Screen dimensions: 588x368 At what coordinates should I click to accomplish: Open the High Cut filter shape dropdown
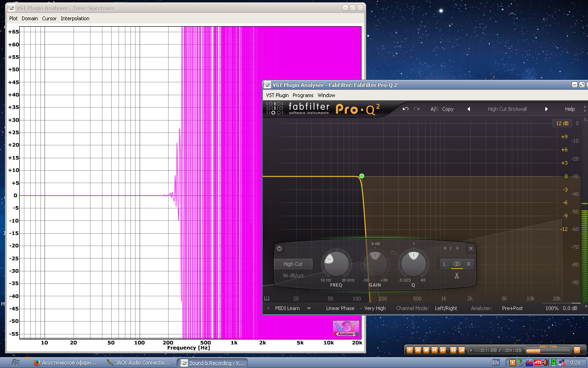(293, 264)
